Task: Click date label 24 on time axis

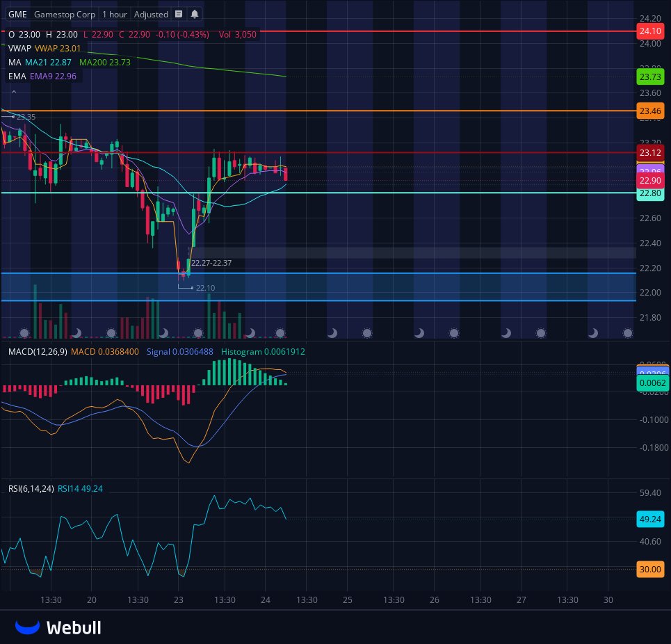Action: [266, 600]
